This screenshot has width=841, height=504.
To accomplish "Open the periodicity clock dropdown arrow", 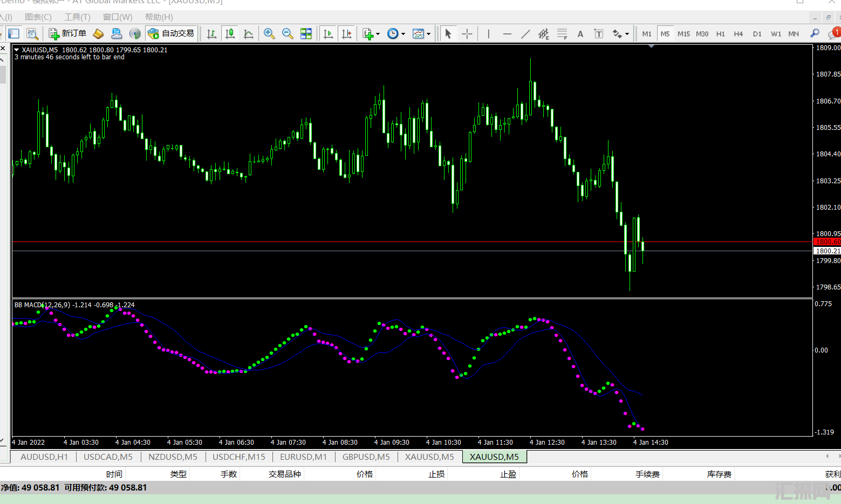I will click(x=403, y=34).
